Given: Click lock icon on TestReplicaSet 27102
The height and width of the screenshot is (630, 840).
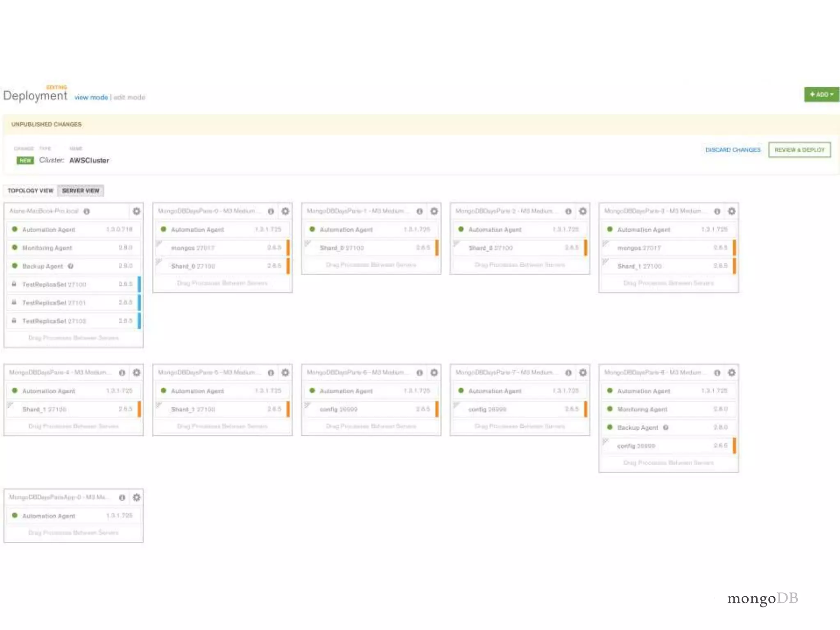Looking at the screenshot, I should point(14,321).
